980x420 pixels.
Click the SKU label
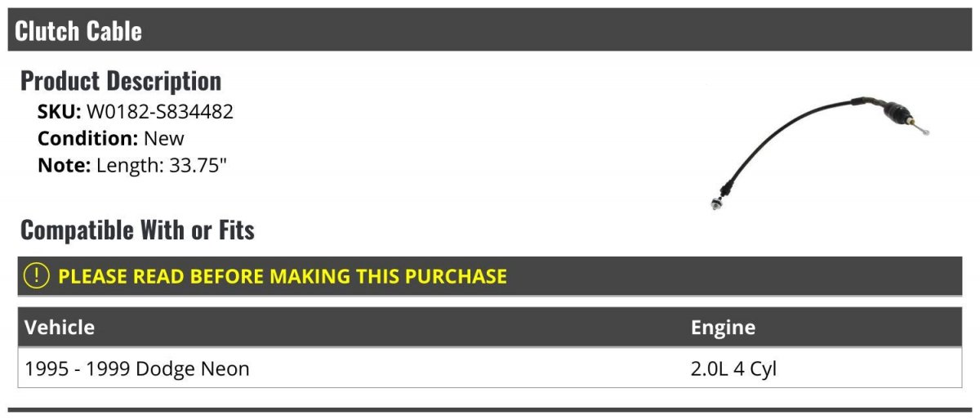click(x=60, y=112)
